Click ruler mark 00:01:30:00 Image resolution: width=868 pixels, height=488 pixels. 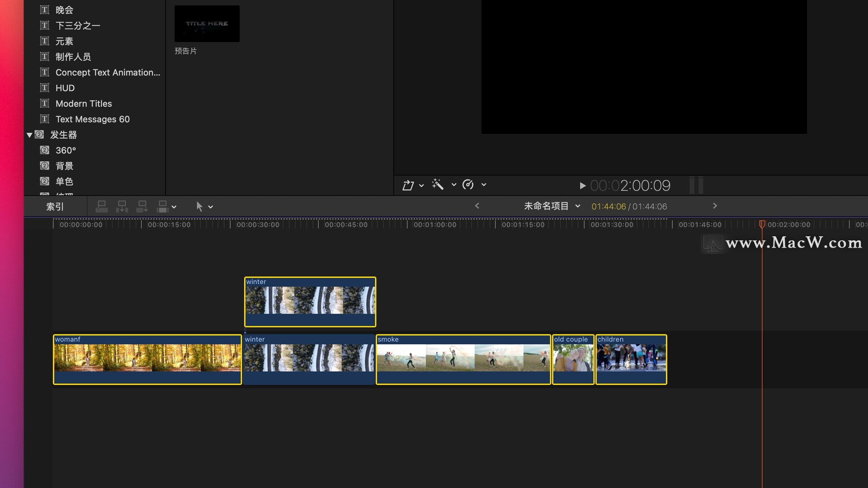coord(612,225)
